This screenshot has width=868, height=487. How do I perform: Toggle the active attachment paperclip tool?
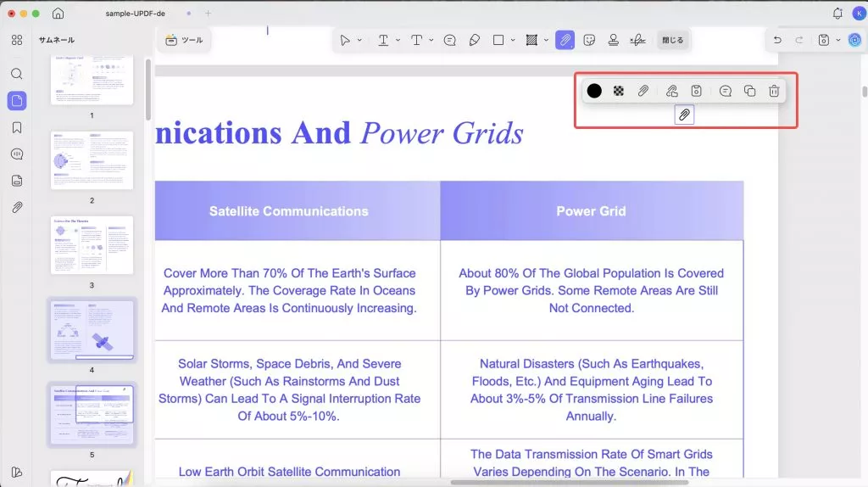coord(565,40)
